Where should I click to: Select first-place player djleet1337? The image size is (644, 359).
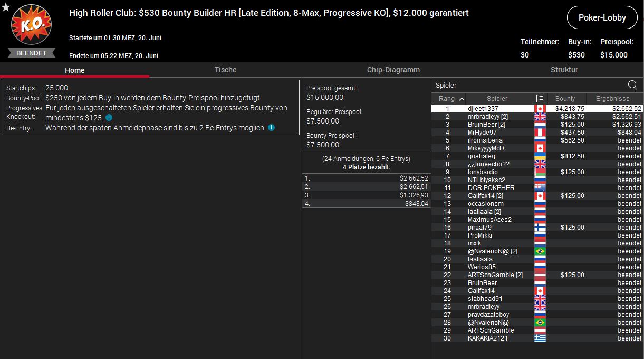(x=483, y=109)
